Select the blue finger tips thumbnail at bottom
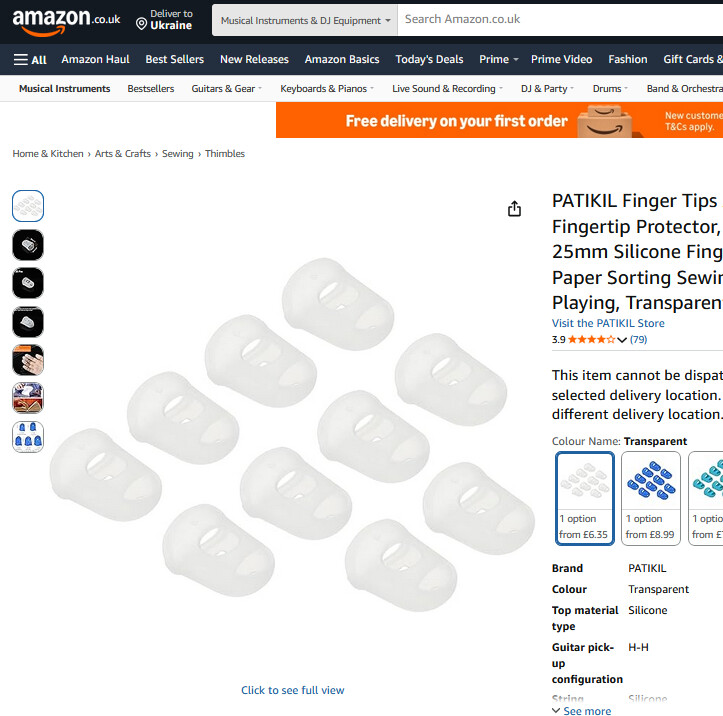 click(28, 437)
